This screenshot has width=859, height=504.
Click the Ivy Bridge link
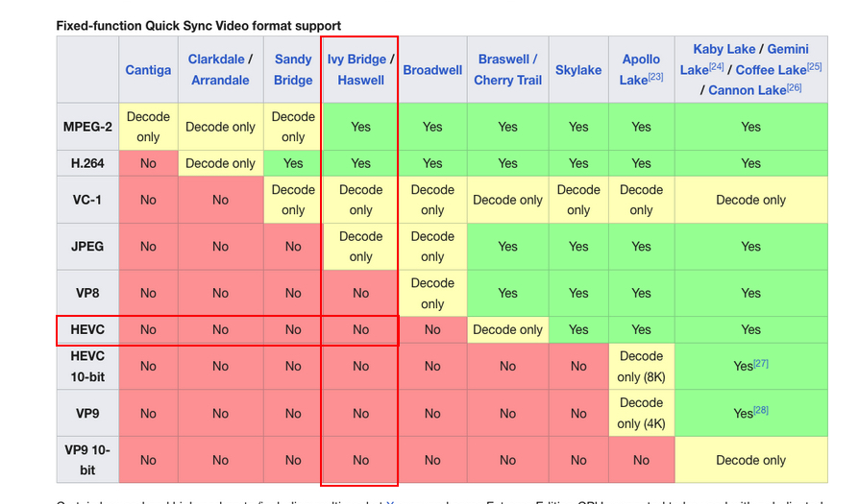[356, 60]
